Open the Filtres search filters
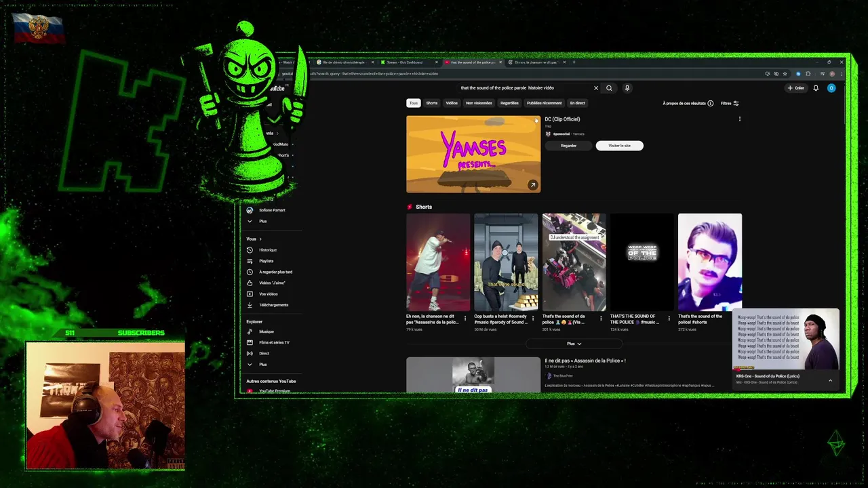Viewport: 868px width, 488px height. pyautogui.click(x=730, y=103)
